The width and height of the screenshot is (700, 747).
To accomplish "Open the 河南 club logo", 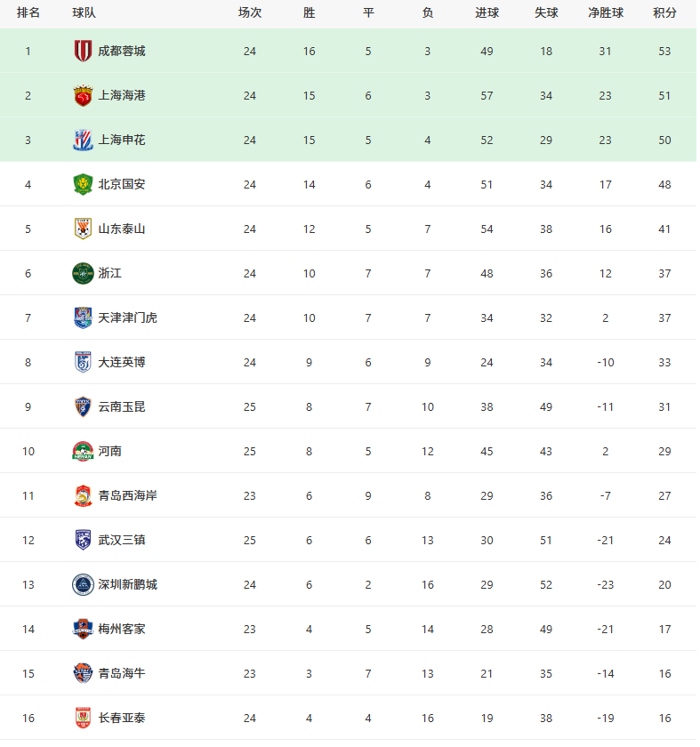I will click(x=83, y=451).
